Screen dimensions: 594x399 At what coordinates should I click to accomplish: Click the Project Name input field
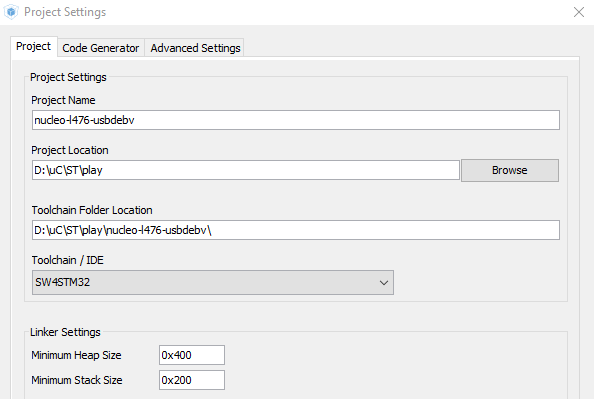tap(295, 120)
